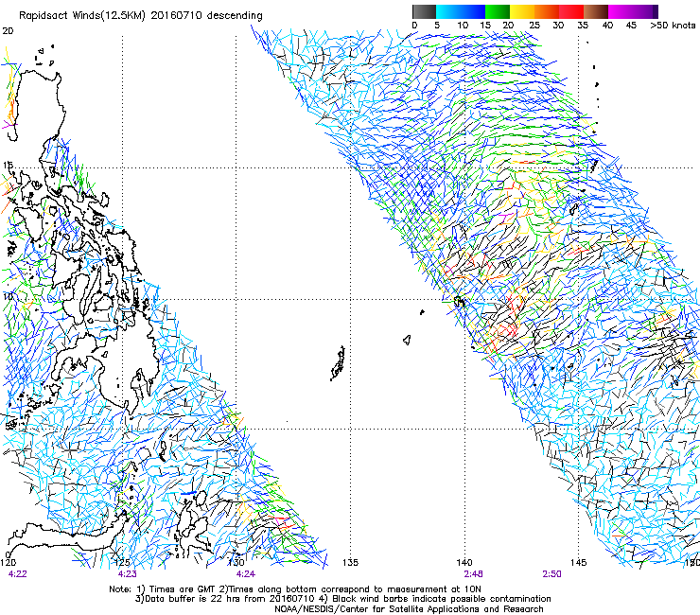Click the Palau island outline near 135E
Viewport: 700px width, 615px height.
tap(338, 363)
